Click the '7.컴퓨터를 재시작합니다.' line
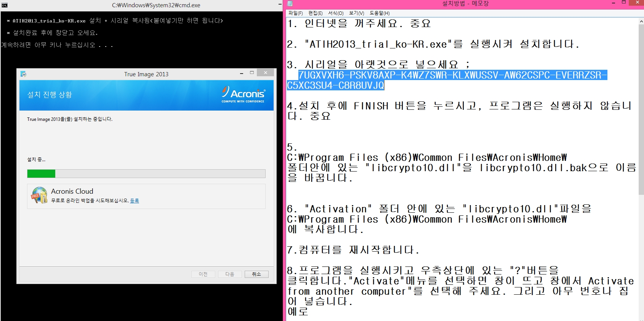Image resolution: width=644 pixels, height=321 pixels. pos(353,250)
